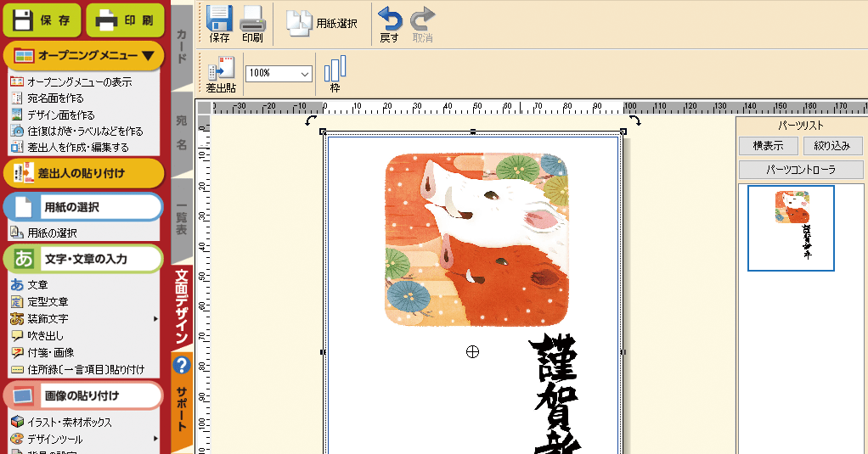Insert 吹き出し speech balloon
The height and width of the screenshot is (454, 868).
click(x=45, y=336)
